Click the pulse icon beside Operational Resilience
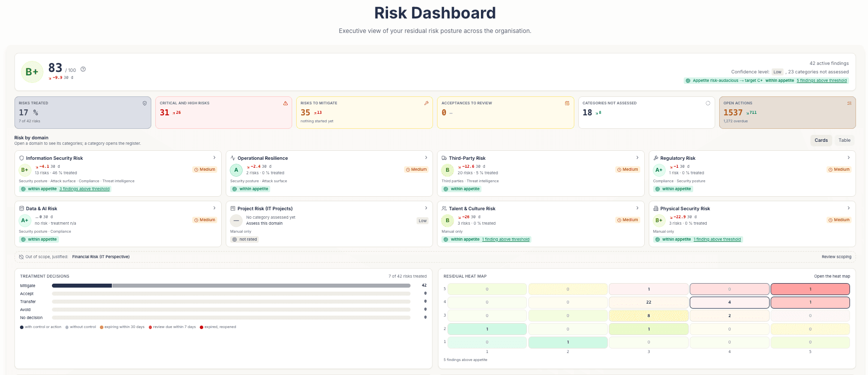The image size is (868, 375). (x=233, y=158)
